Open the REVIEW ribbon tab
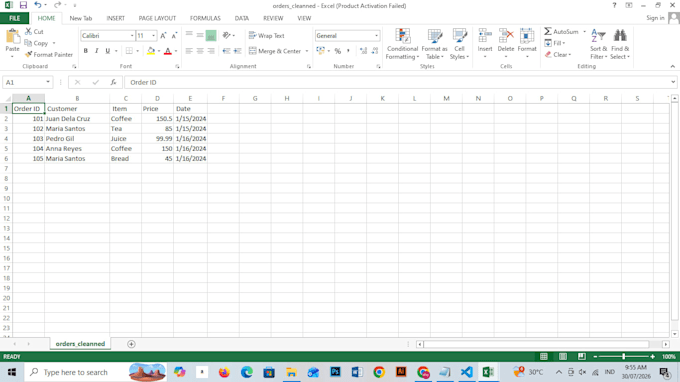This screenshot has width=680, height=382. coord(273,18)
